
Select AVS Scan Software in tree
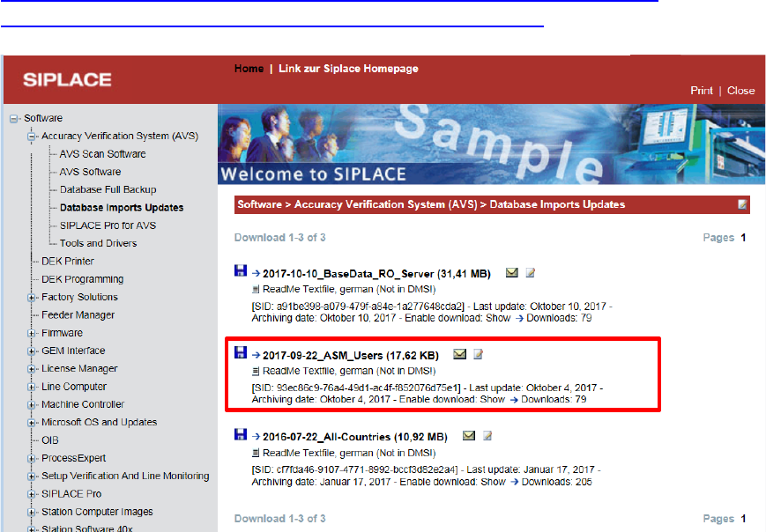(102, 154)
